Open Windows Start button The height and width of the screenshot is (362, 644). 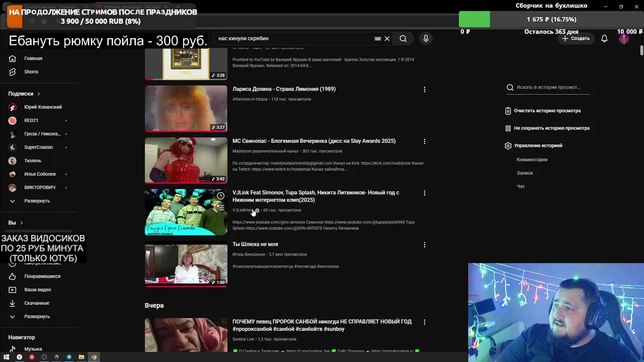[7, 357]
